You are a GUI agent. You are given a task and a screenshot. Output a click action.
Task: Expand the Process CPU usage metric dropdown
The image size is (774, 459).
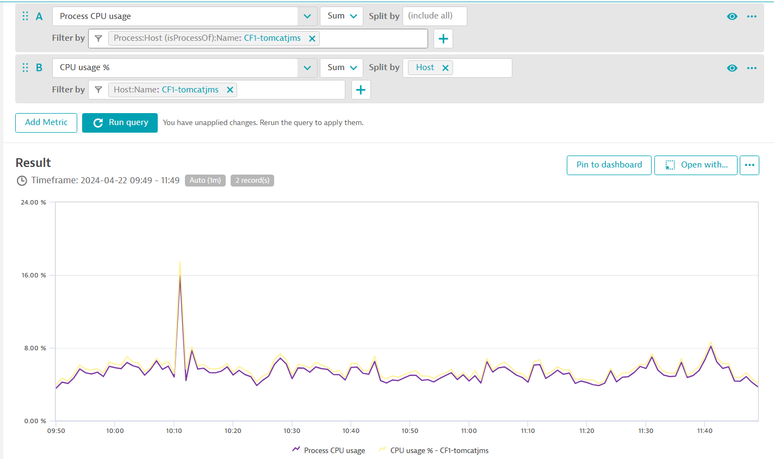click(x=306, y=16)
